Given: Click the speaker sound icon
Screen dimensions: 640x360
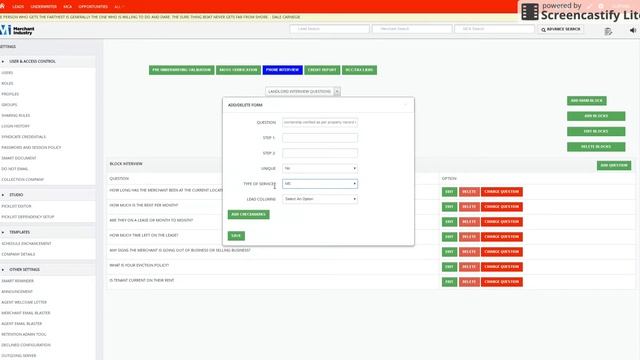Looking at the screenshot, I should (x=633, y=30).
